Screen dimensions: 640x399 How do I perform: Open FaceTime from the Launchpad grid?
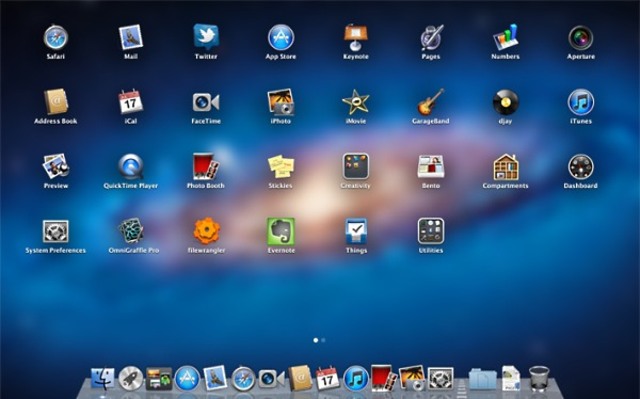click(x=206, y=102)
